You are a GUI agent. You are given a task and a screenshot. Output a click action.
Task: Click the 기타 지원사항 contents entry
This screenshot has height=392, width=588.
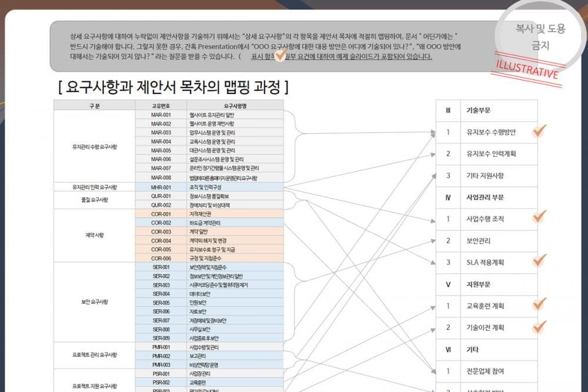485,176
